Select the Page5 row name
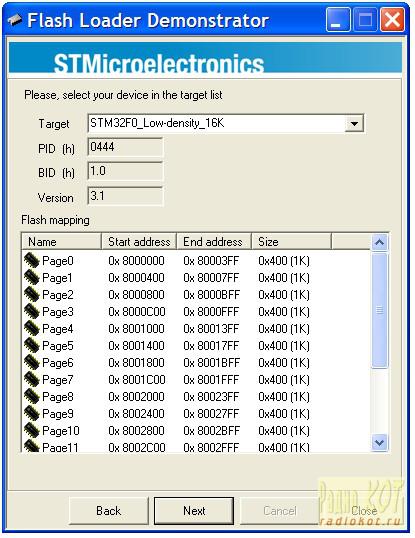Viewport: 415px width, 538px height. pos(58,346)
